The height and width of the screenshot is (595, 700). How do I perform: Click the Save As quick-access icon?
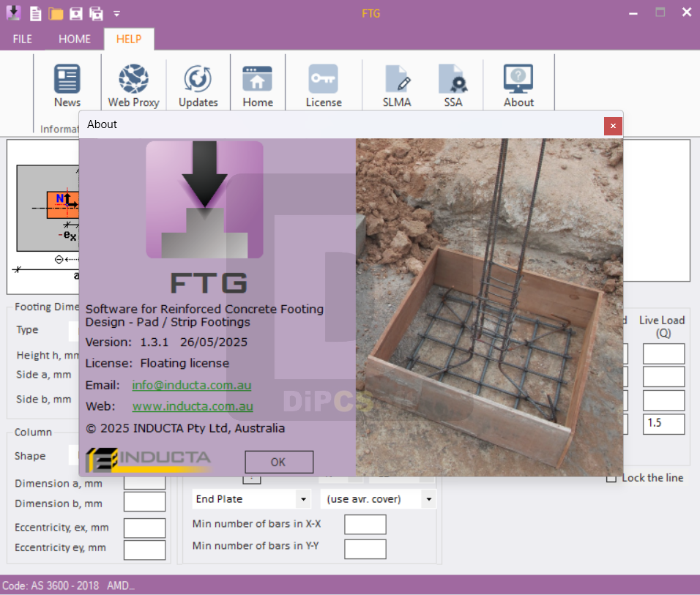point(96,13)
